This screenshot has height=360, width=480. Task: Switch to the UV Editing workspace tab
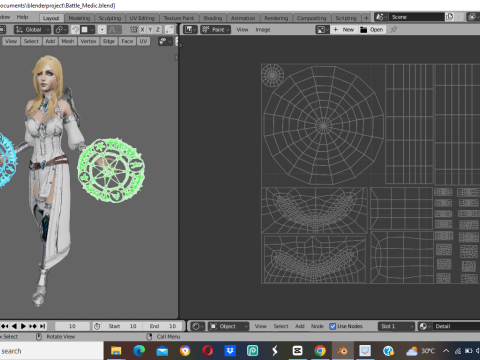click(142, 18)
